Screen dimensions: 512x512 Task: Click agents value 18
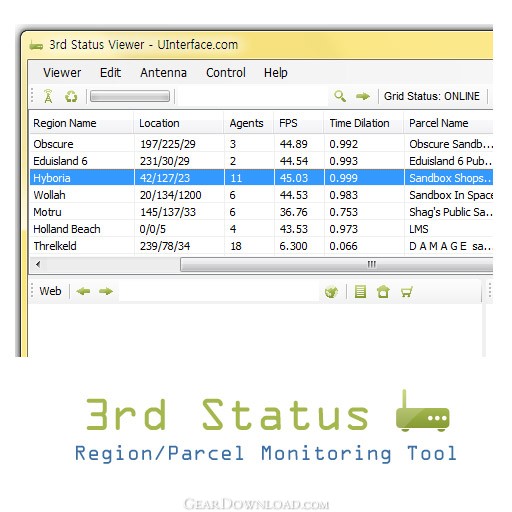point(236,246)
